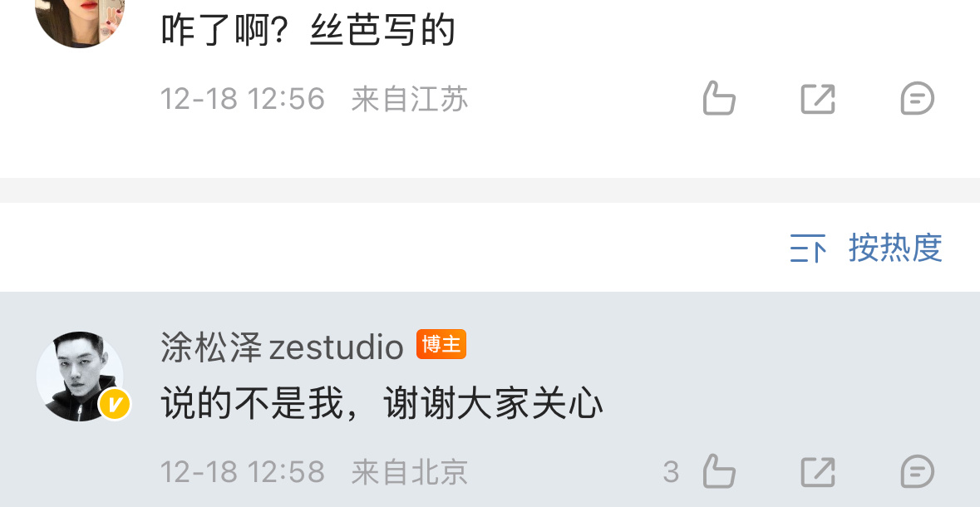Tap the yellow V verified badge

(x=115, y=405)
